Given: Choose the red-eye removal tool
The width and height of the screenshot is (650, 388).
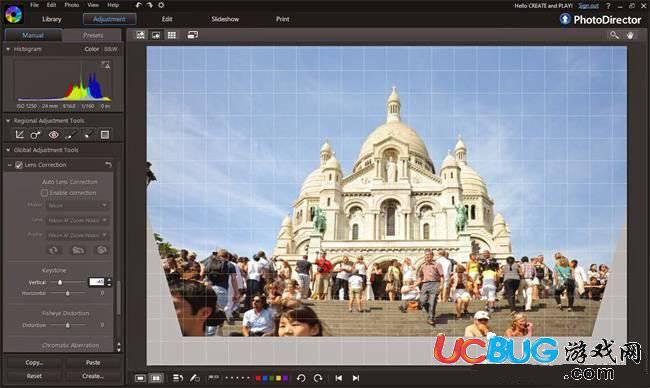Looking at the screenshot, I should [53, 135].
